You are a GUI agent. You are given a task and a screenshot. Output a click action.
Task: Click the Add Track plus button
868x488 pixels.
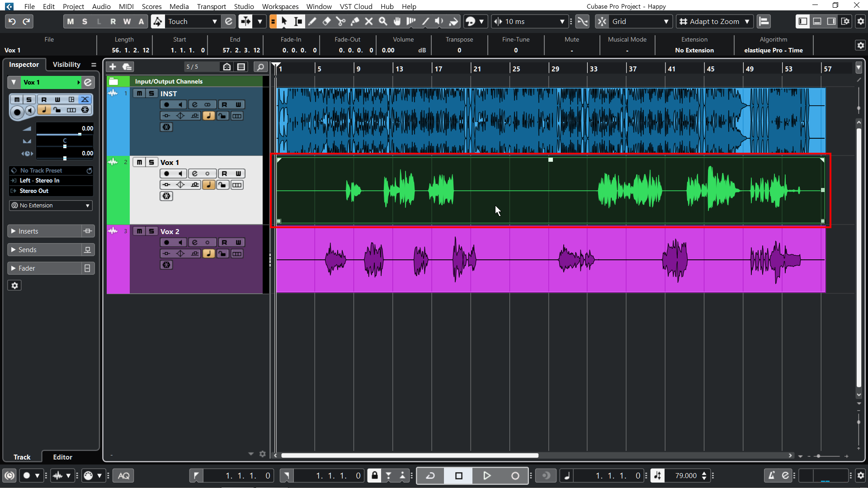pyautogui.click(x=113, y=67)
